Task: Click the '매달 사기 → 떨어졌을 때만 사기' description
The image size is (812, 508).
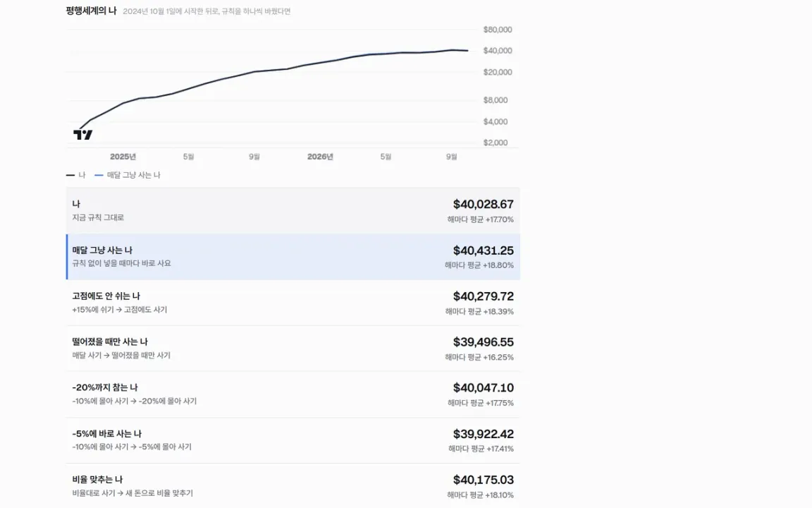Action: (x=121, y=356)
